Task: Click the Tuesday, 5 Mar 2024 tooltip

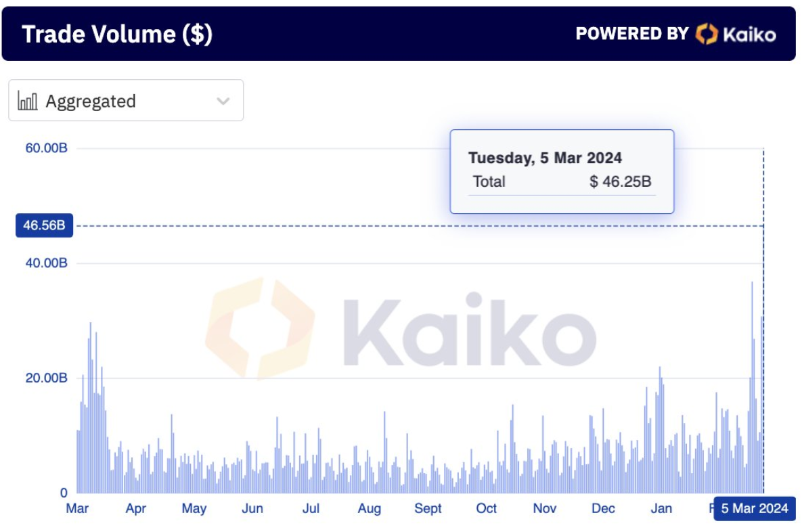Action: 545,158
